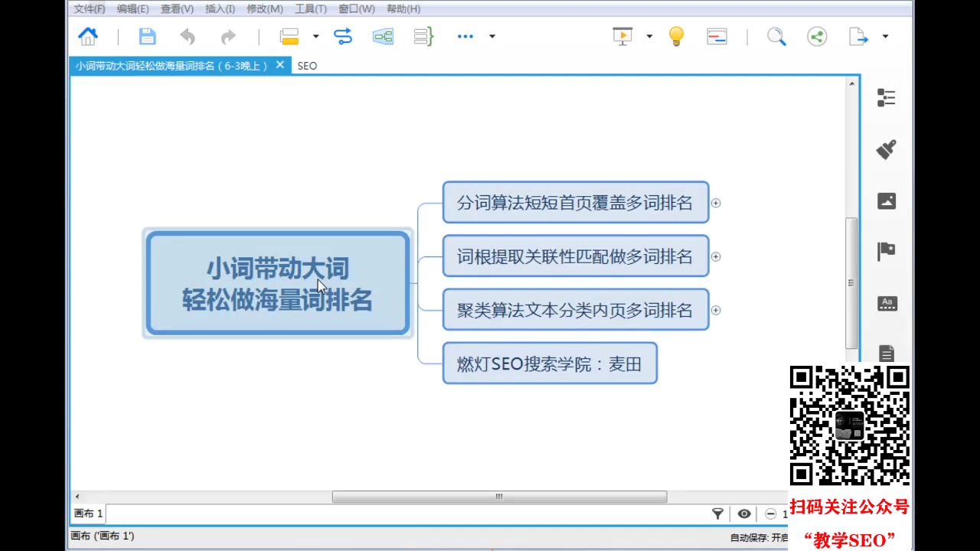Open the Outline panel in sidebar
Screen dimensions: 980x551
click(x=886, y=97)
